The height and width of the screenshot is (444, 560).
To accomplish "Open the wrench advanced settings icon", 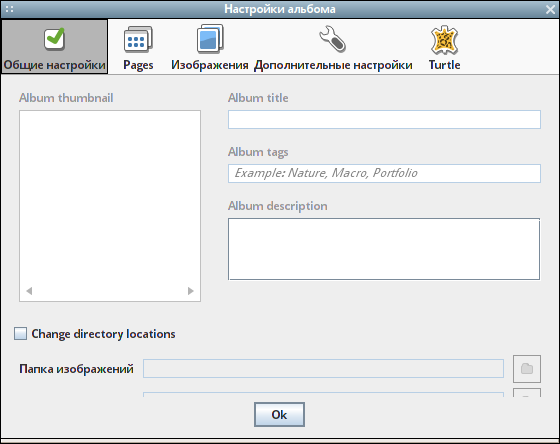I will (332, 39).
